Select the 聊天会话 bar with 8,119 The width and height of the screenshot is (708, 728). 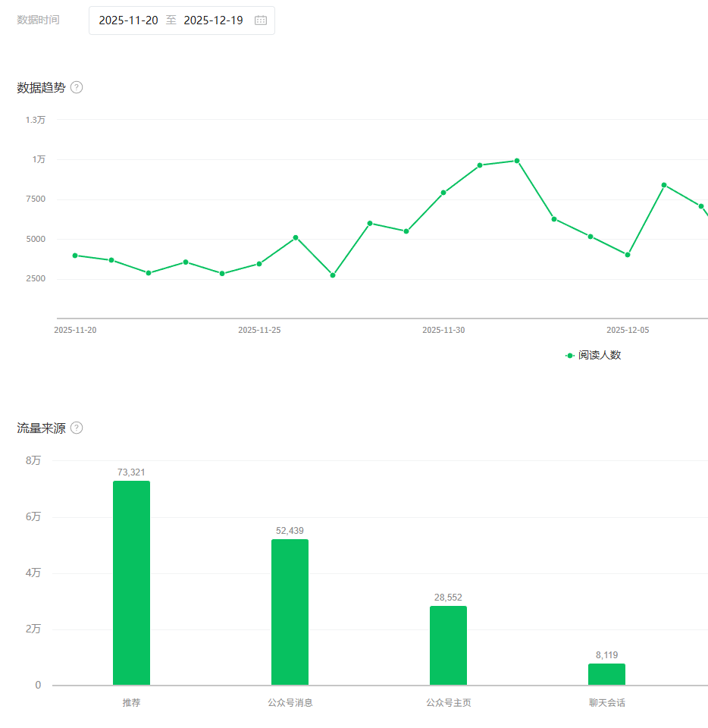pos(607,674)
